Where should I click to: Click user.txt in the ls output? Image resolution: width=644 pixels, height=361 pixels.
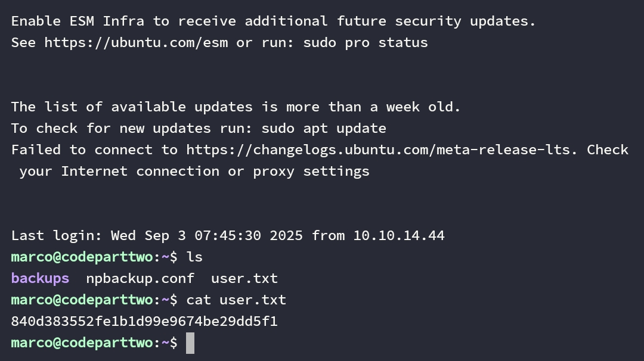click(x=244, y=279)
